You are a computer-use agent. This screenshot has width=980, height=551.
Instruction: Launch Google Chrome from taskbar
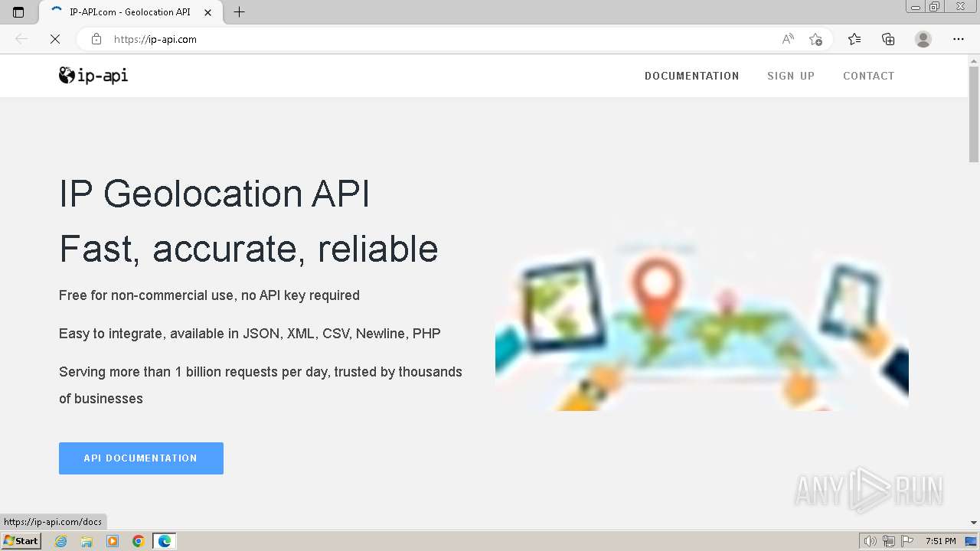[139, 541]
